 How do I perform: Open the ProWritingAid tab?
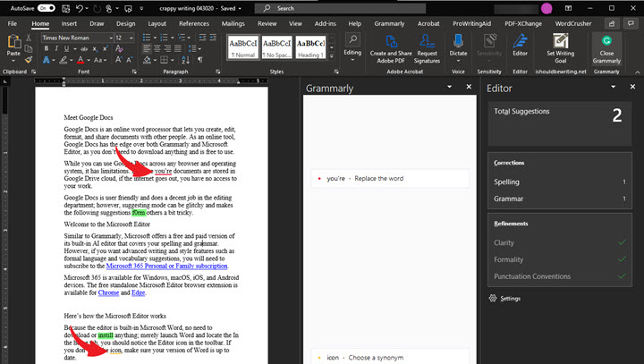tap(471, 24)
